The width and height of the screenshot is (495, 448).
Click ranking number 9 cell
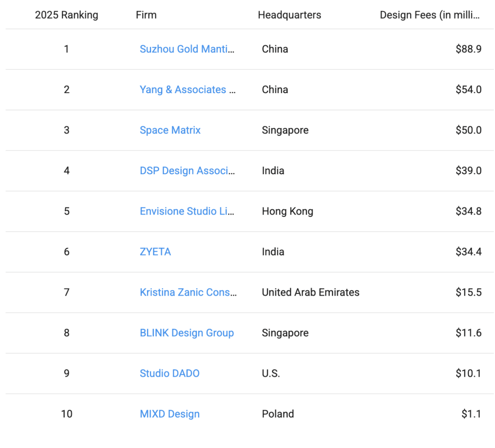(67, 374)
